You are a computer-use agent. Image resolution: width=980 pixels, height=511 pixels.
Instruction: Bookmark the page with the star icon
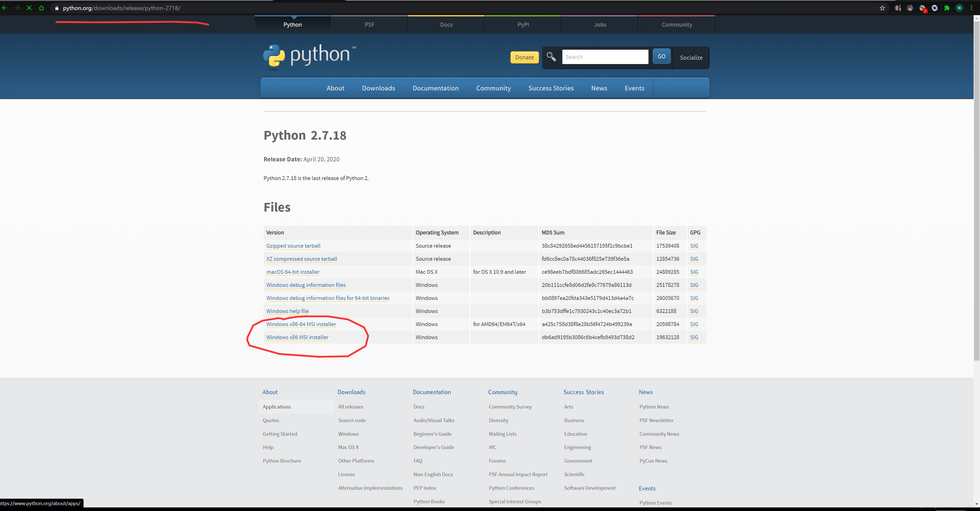click(882, 8)
